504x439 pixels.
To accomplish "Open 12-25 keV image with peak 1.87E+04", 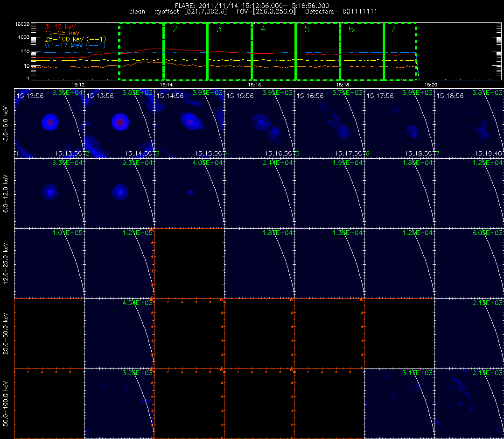I will pyautogui.click(x=259, y=263).
